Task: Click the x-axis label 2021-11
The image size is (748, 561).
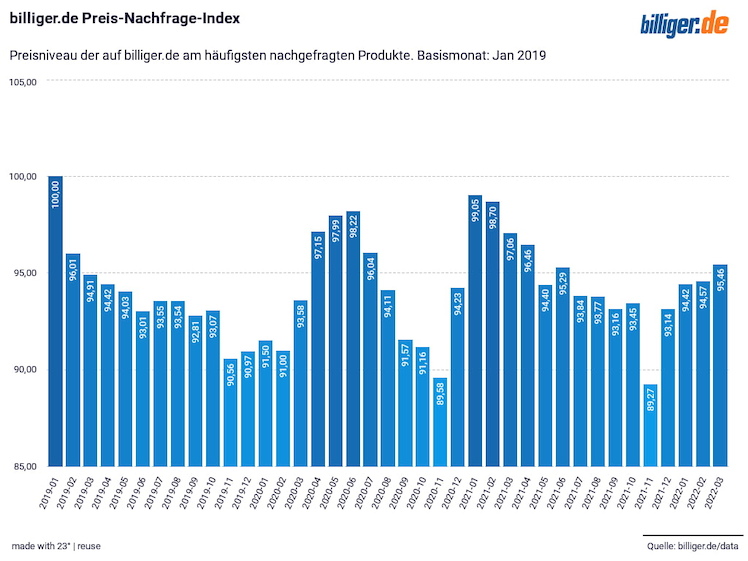Action: [645, 491]
